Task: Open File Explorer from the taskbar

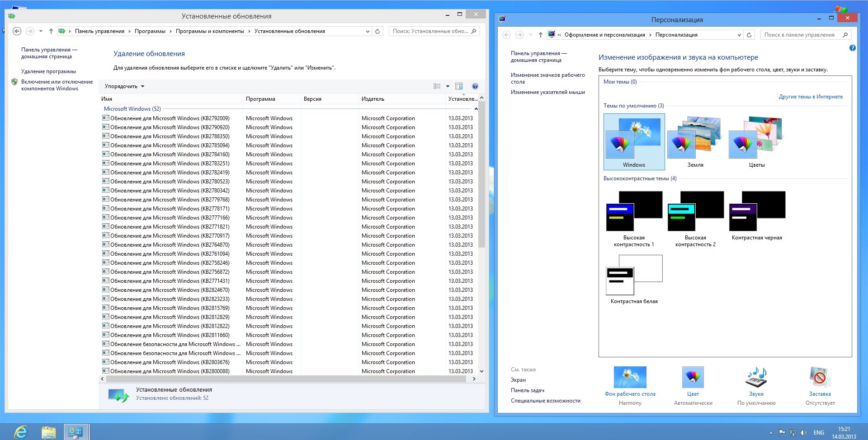Action: (48, 432)
